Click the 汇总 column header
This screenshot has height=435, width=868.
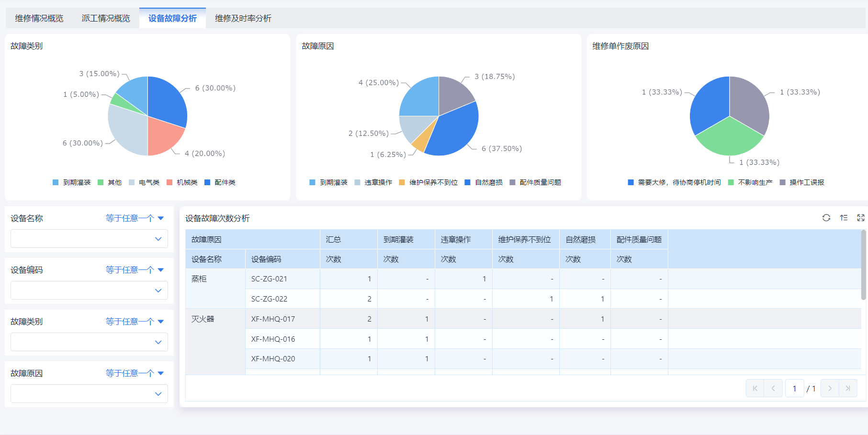tap(349, 239)
